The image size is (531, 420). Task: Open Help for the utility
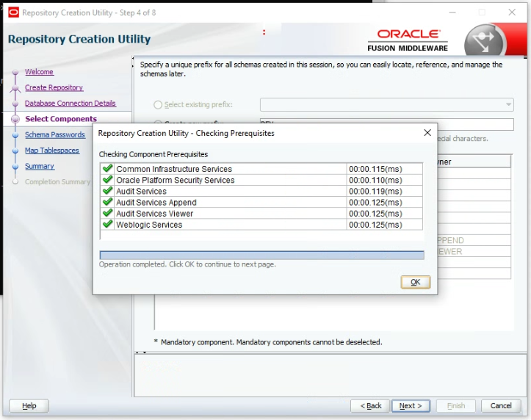click(x=29, y=405)
